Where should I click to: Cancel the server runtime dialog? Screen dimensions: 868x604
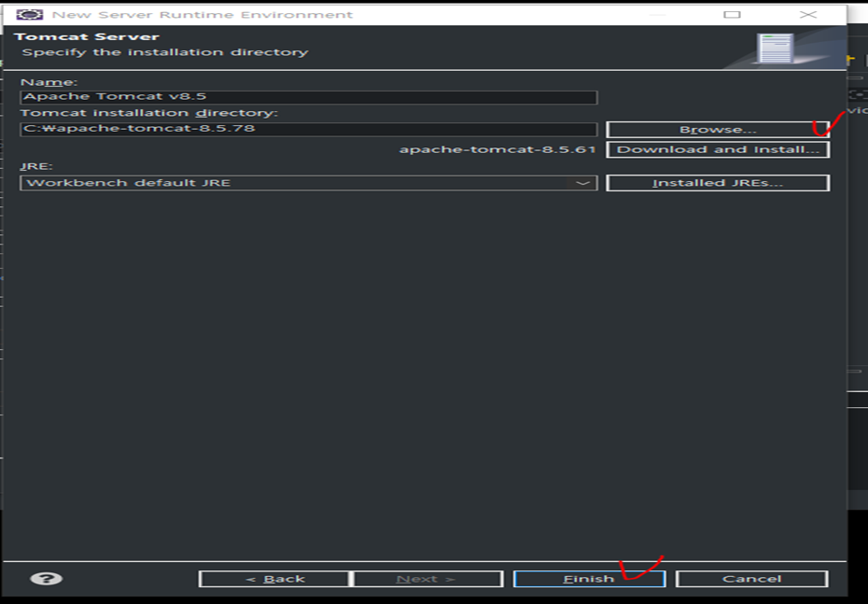[x=751, y=579]
